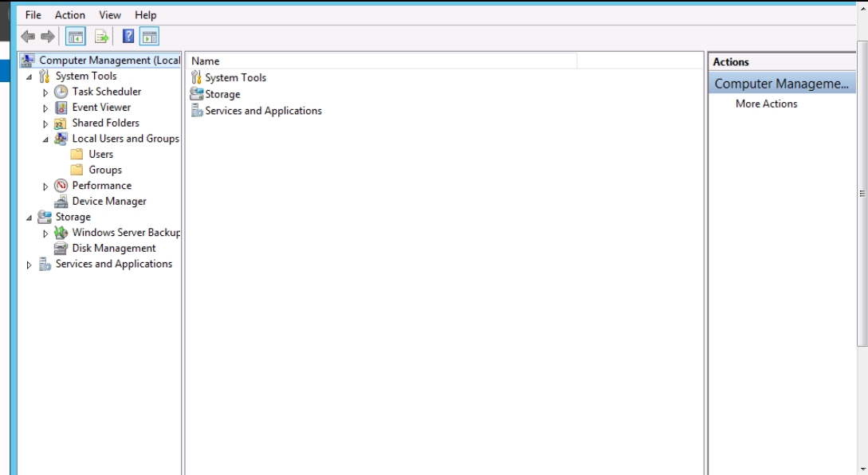Click the Storage icon in the tree
Image resolution: width=868 pixels, height=475 pixels.
point(45,217)
